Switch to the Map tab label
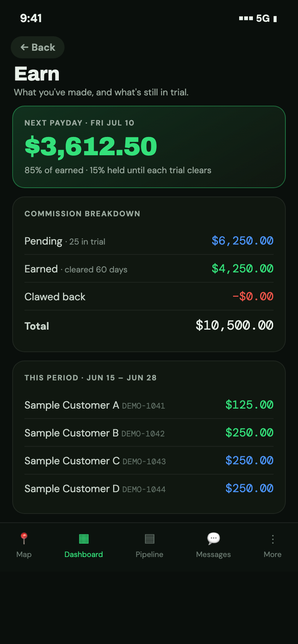Screen dimensions: 298x644 [24, 554]
